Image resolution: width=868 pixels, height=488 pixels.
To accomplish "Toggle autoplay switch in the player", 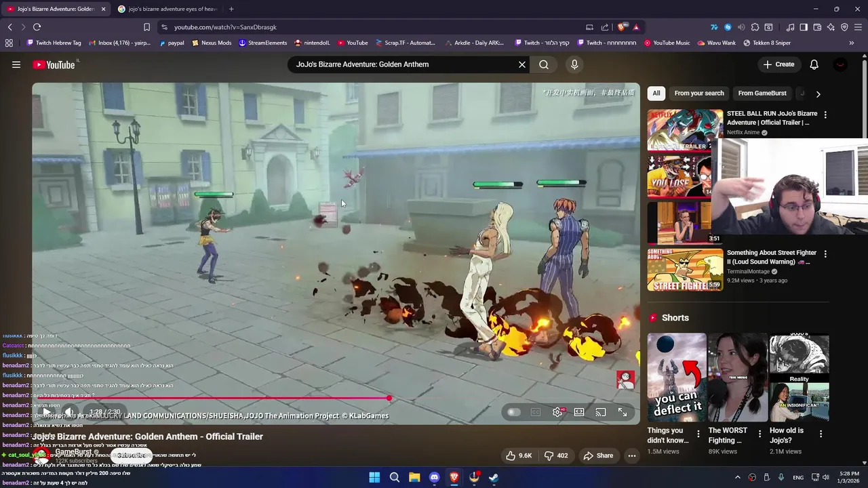I will [514, 412].
